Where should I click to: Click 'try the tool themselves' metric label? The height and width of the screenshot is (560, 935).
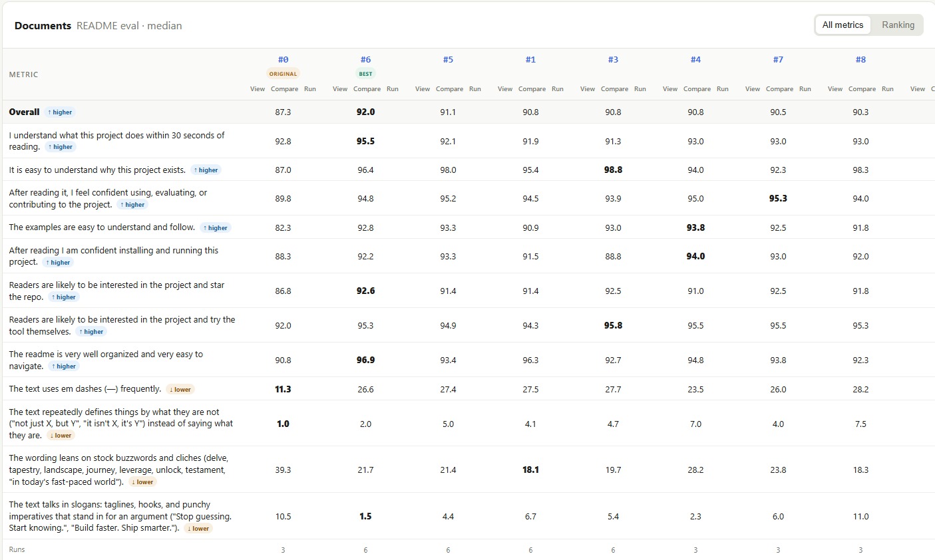122,325
